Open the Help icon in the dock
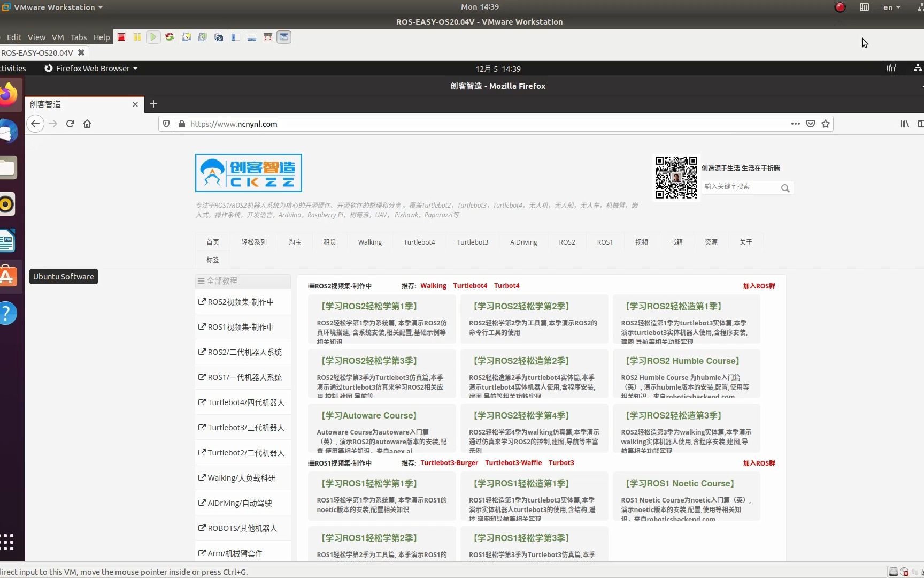The width and height of the screenshot is (924, 578). click(x=7, y=313)
